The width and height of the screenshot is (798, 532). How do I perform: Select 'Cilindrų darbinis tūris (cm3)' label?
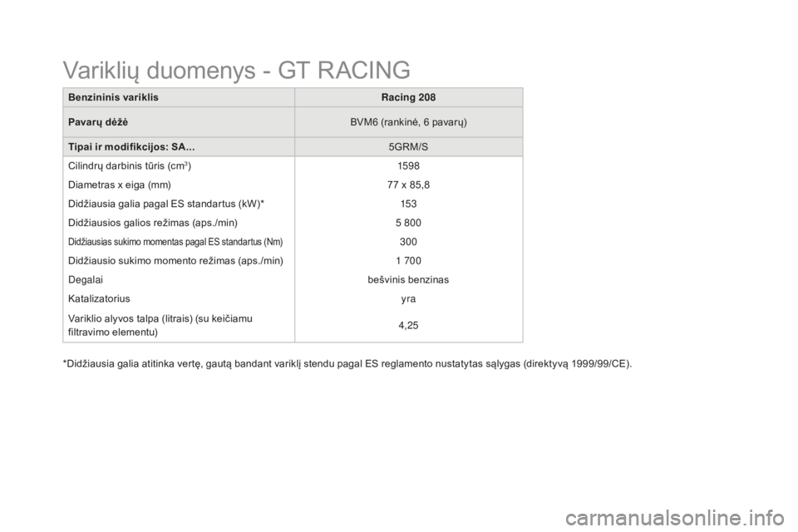click(x=130, y=166)
